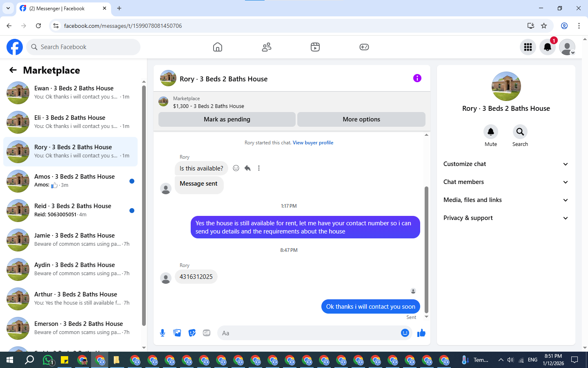Click the install app icon in address bar

[x=531, y=26]
